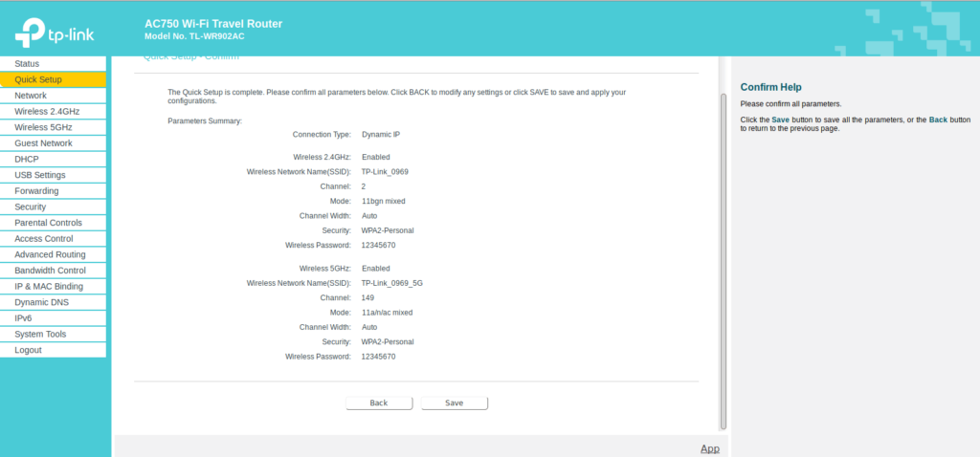Viewport: 980px width, 457px height.
Task: Open USB Settings in sidebar
Action: coord(40,175)
